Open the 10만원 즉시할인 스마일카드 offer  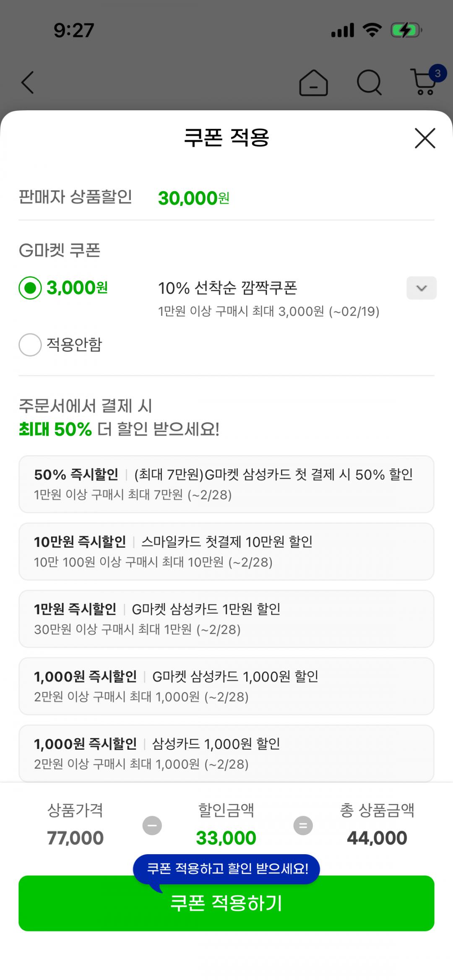coord(226,551)
